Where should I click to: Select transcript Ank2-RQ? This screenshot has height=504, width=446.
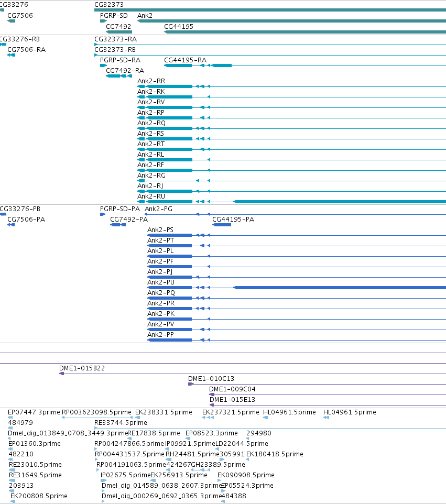(x=151, y=123)
